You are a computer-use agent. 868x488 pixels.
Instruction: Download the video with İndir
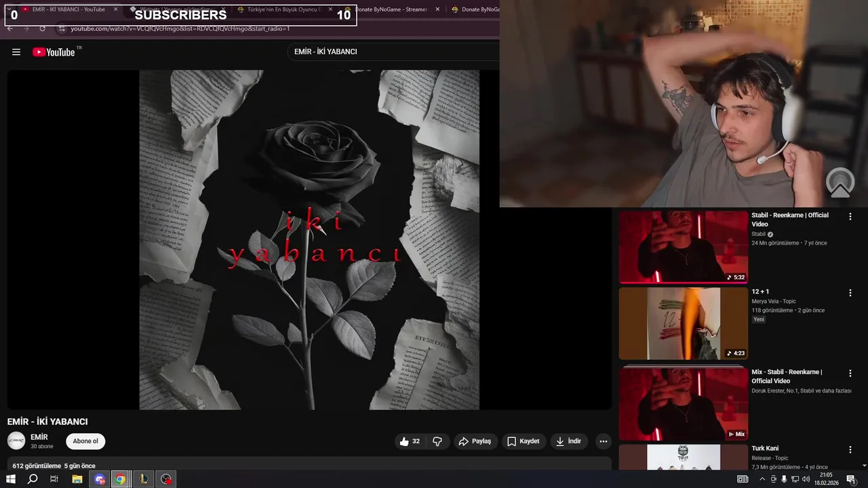[569, 441]
